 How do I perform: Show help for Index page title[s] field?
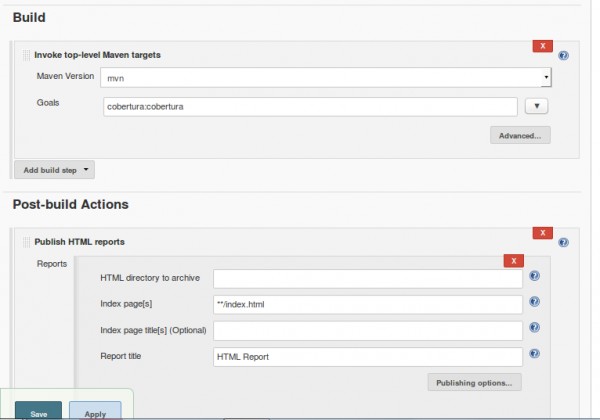[535, 327]
